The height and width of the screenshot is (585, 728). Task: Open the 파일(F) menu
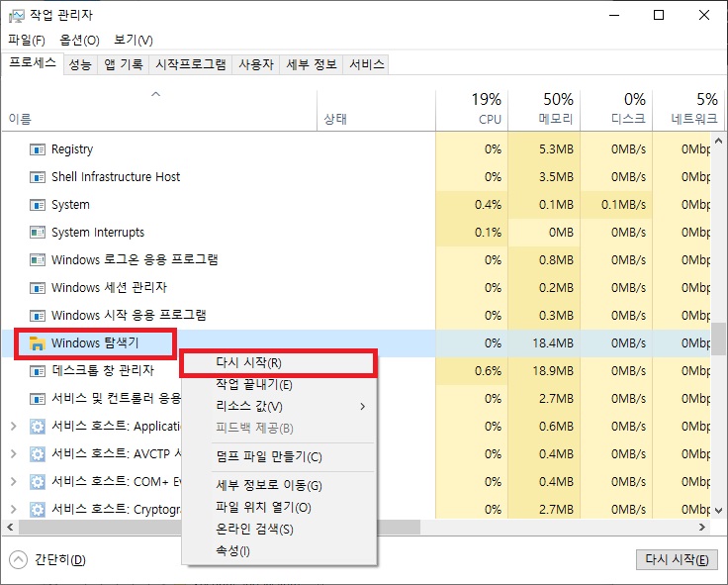[x=27, y=41]
